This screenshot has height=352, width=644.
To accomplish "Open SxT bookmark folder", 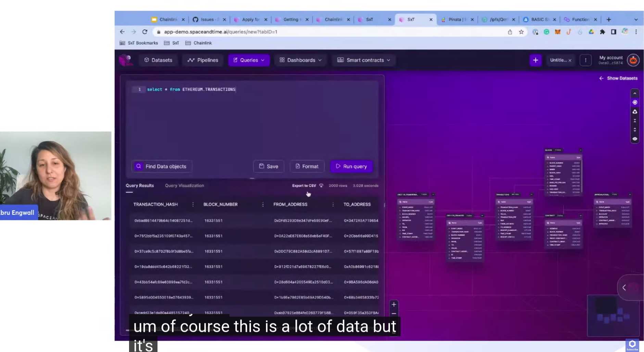I will 172,43.
